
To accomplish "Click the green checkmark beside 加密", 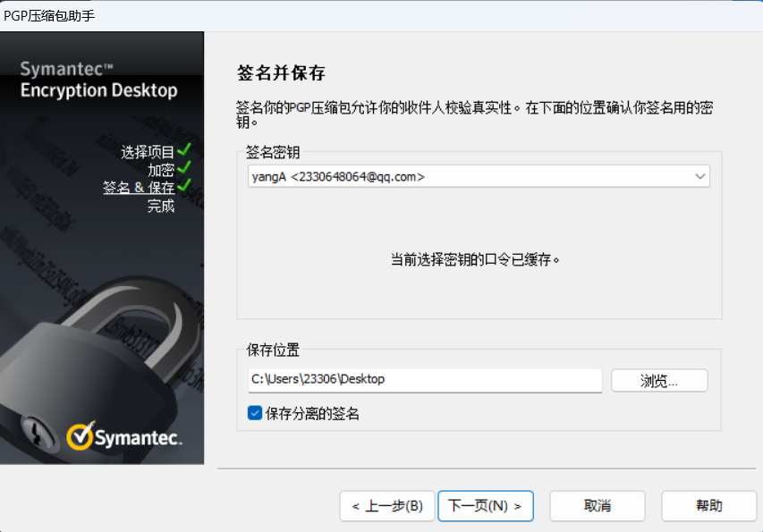I will [184, 167].
